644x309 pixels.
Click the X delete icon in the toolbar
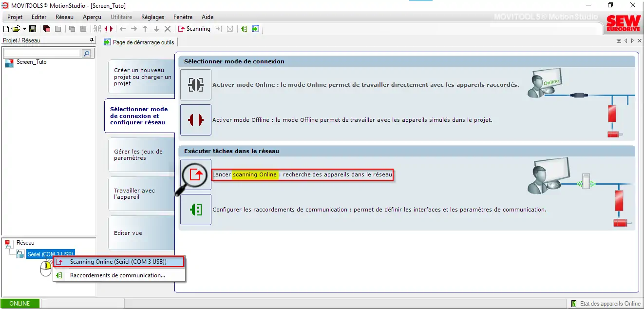[168, 29]
